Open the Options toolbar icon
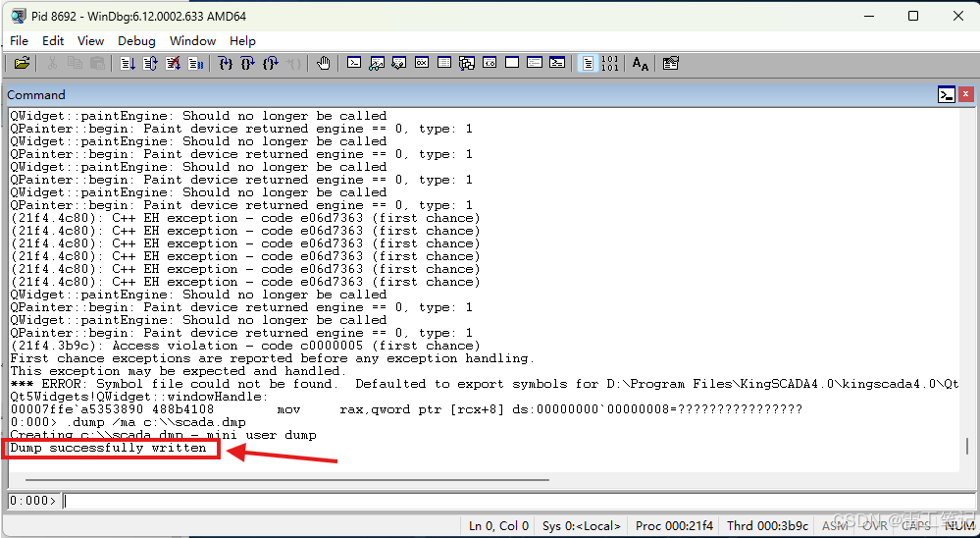Screen dimensions: 980x538 (671, 63)
